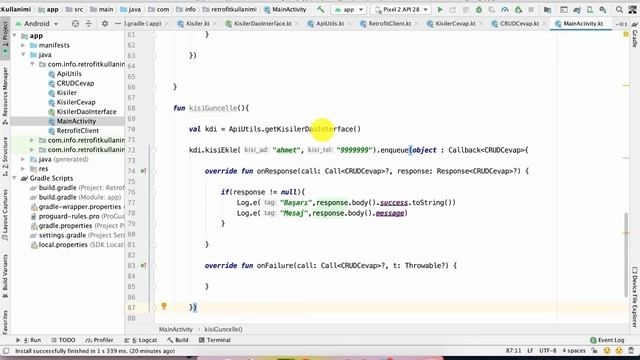640x360 pixels.
Task: Click the Sync Project with Gradle Files icon
Action: [577, 9]
